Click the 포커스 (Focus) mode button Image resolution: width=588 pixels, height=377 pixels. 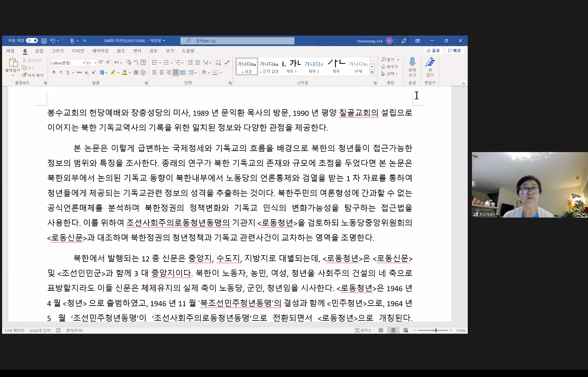(x=363, y=330)
